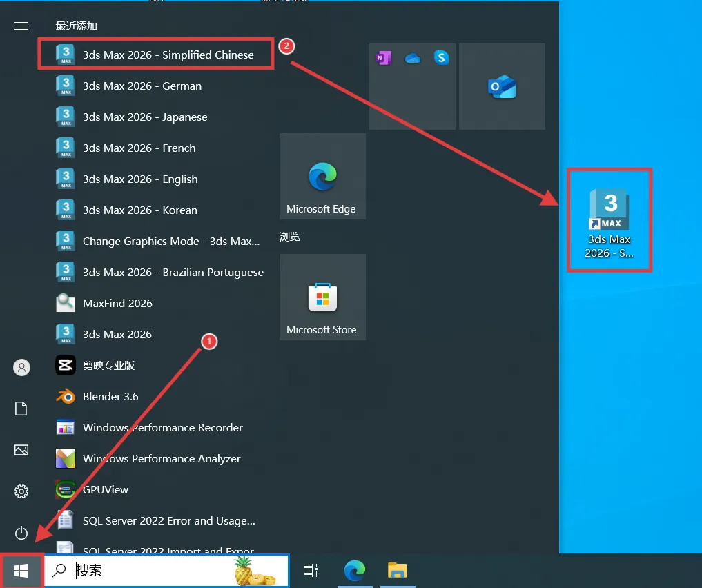702x588 pixels.
Task: Open Pictures from Start sidebar
Action: [x=21, y=450]
